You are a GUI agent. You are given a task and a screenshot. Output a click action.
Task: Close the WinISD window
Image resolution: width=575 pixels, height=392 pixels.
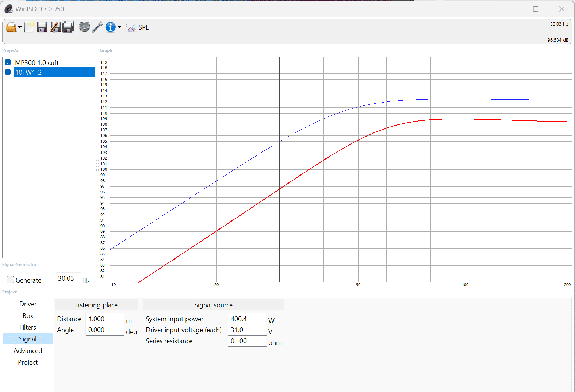(561, 9)
